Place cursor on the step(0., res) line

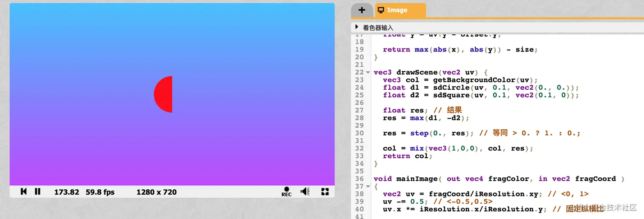tap(481, 133)
